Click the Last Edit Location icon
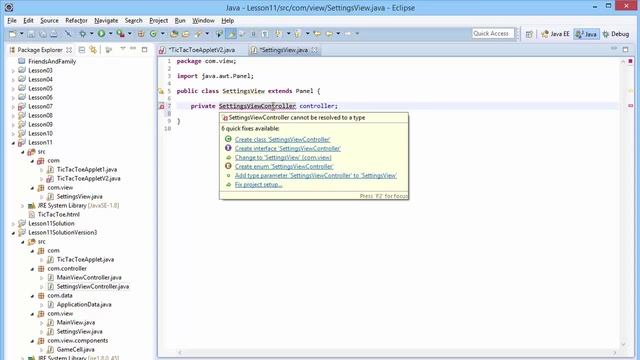Image resolution: width=640 pixels, height=360 pixels. point(317,34)
